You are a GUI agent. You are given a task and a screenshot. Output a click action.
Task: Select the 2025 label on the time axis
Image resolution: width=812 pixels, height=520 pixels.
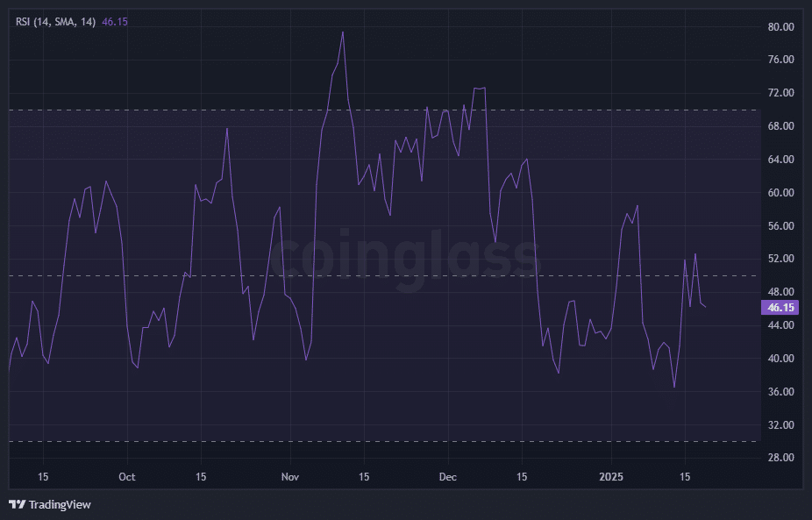(611, 477)
